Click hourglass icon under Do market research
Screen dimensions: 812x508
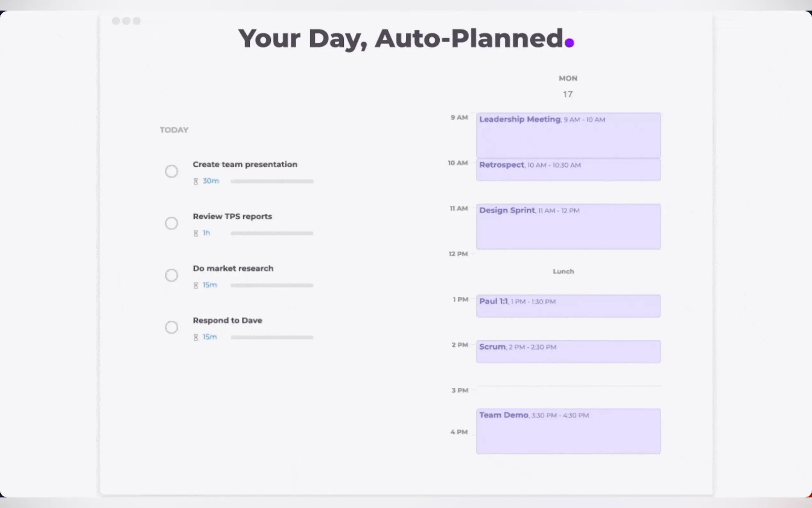(x=196, y=285)
